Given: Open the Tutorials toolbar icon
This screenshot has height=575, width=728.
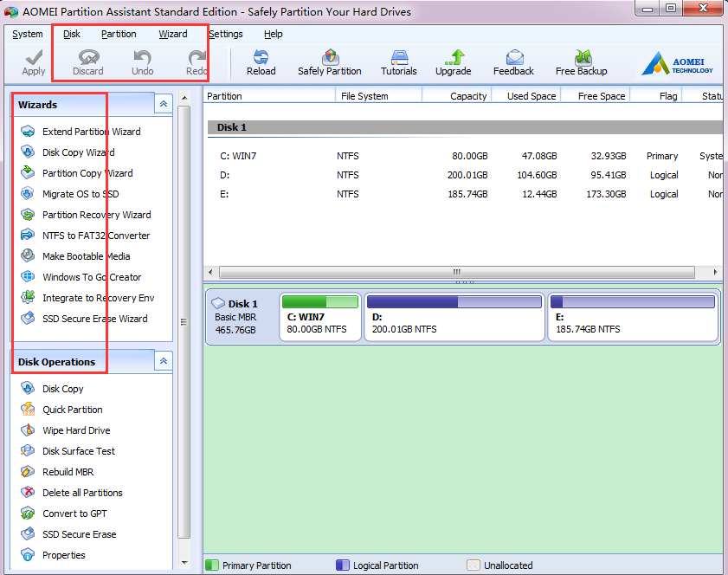Looking at the screenshot, I should (399, 57).
